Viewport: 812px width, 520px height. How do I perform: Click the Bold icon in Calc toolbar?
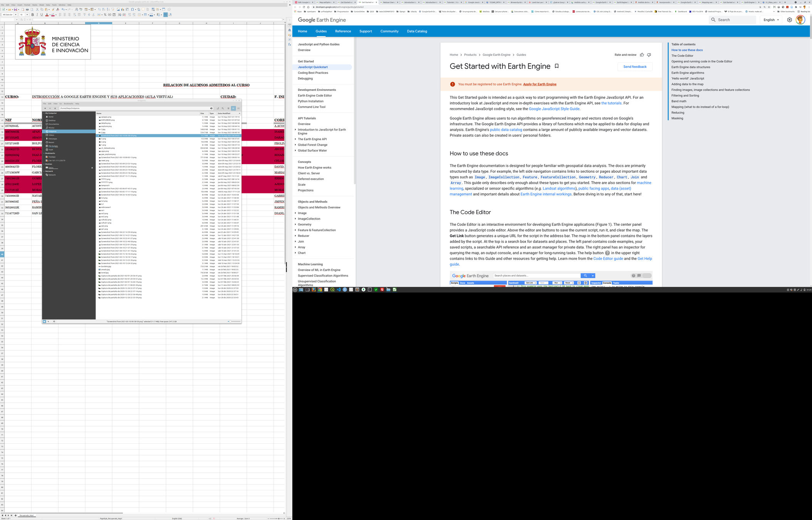(x=33, y=15)
